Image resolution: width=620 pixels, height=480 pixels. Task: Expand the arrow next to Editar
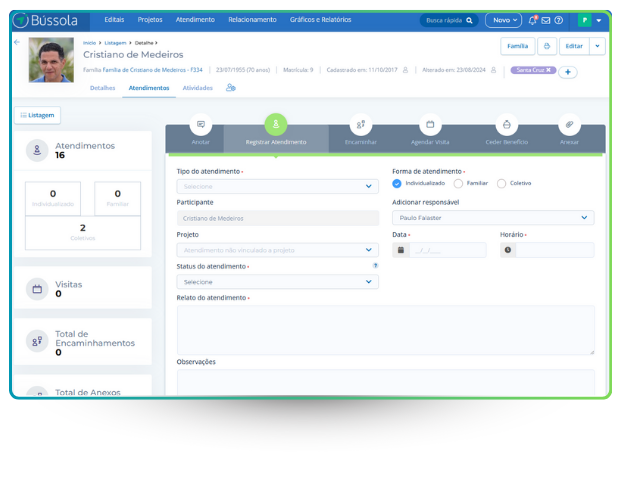[x=597, y=46]
